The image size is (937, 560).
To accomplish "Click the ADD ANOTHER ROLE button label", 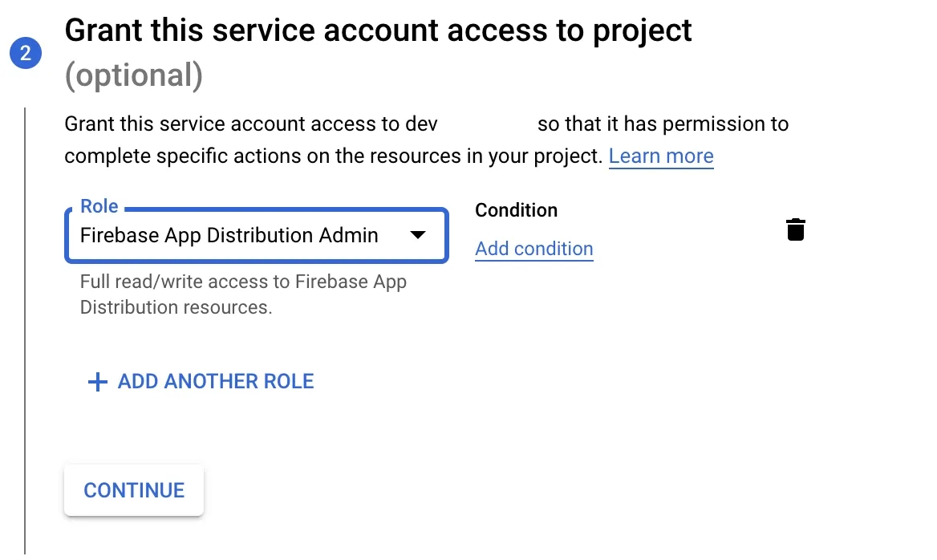I will (216, 381).
